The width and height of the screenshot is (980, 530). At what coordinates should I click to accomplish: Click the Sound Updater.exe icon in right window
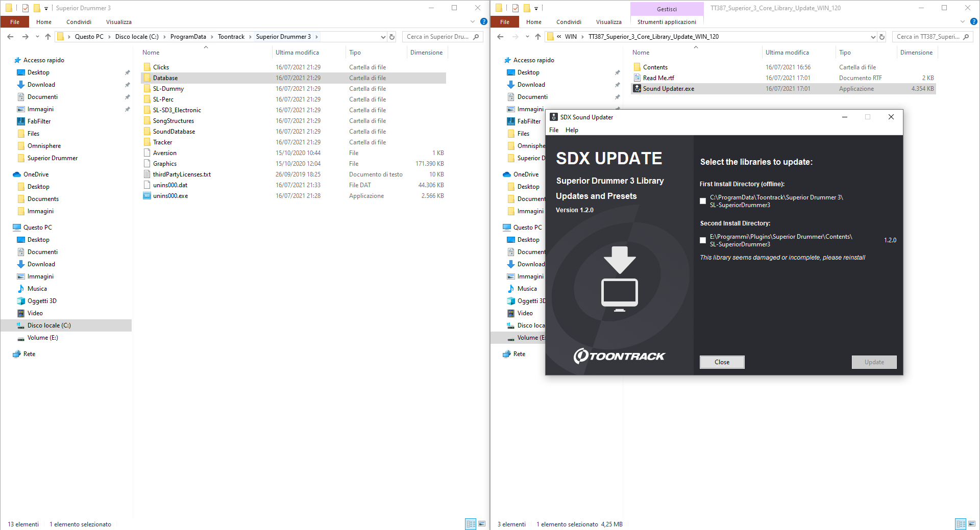click(x=637, y=89)
